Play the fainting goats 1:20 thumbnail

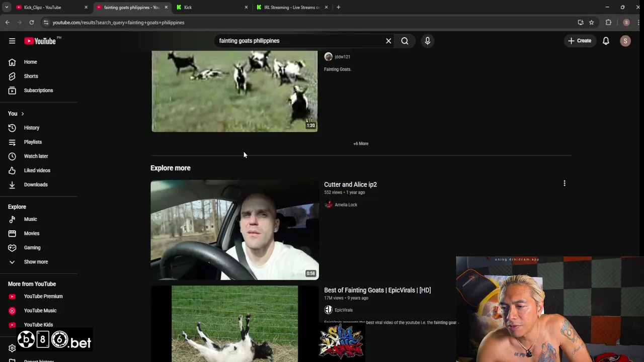point(234,91)
